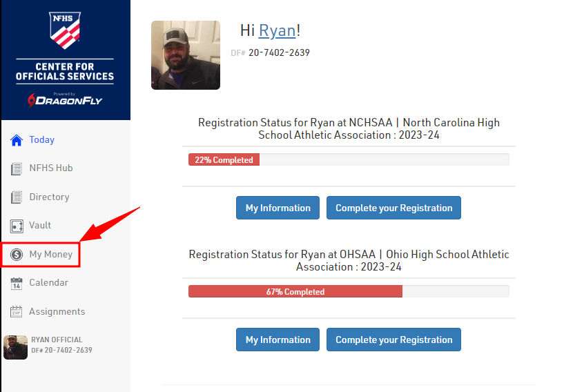The height and width of the screenshot is (392, 564).
Task: Go to Assignments menu entry
Action: pos(57,312)
